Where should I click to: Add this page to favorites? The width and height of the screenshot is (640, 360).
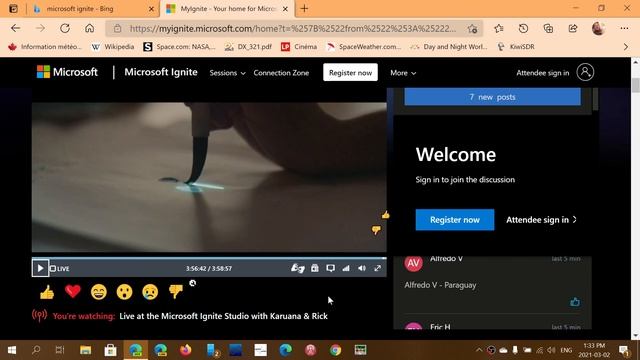click(x=473, y=29)
